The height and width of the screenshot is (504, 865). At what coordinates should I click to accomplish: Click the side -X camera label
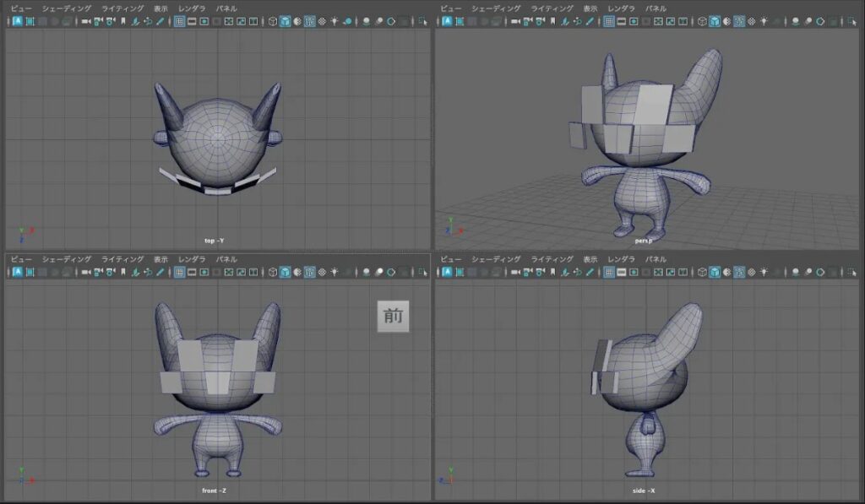(644, 490)
